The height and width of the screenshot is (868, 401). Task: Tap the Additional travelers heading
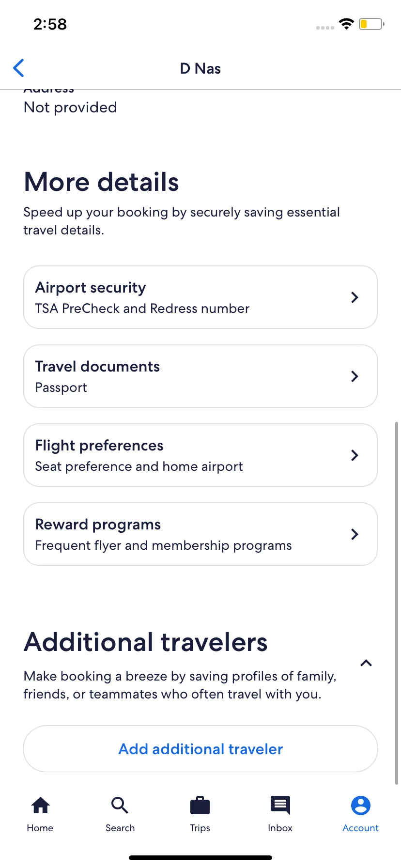pos(146,642)
